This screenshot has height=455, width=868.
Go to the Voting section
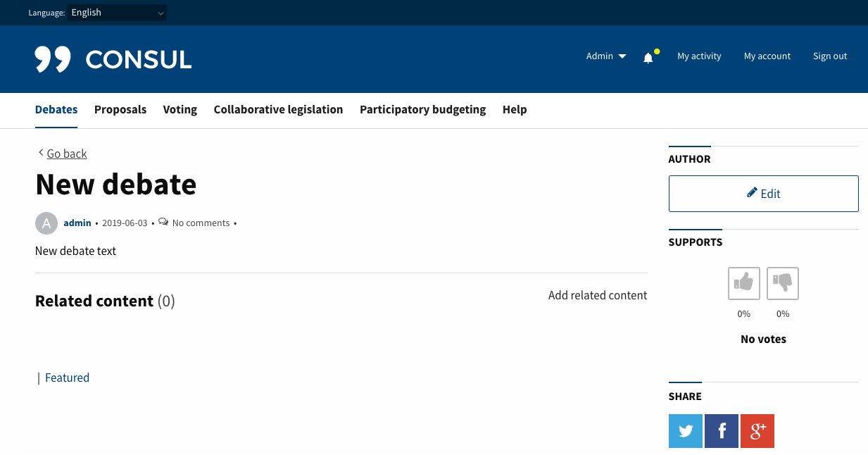pyautogui.click(x=180, y=110)
